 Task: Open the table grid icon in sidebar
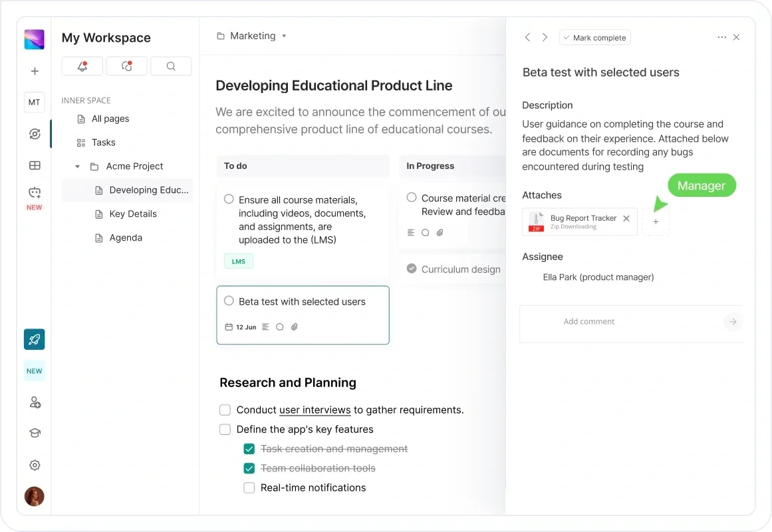(35, 166)
